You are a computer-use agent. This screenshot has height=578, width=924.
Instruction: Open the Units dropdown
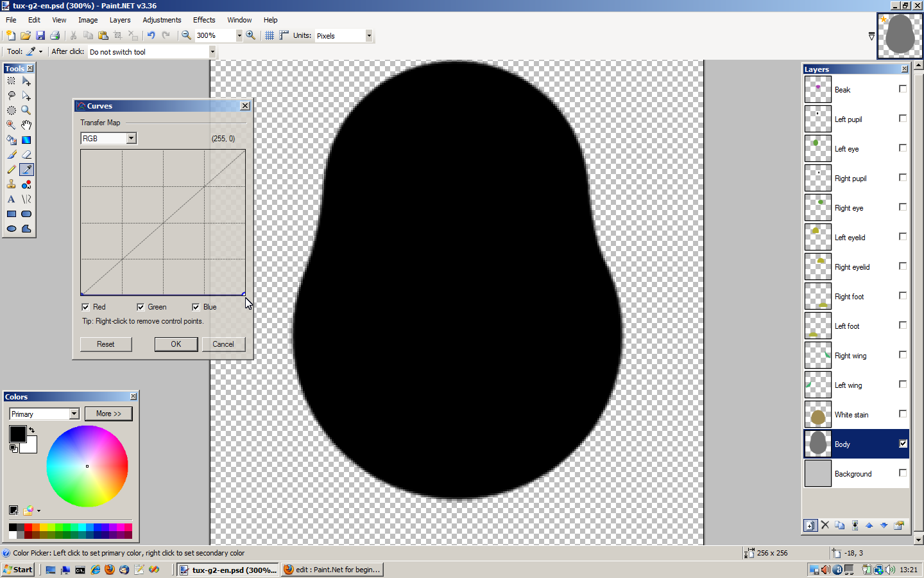click(x=369, y=35)
